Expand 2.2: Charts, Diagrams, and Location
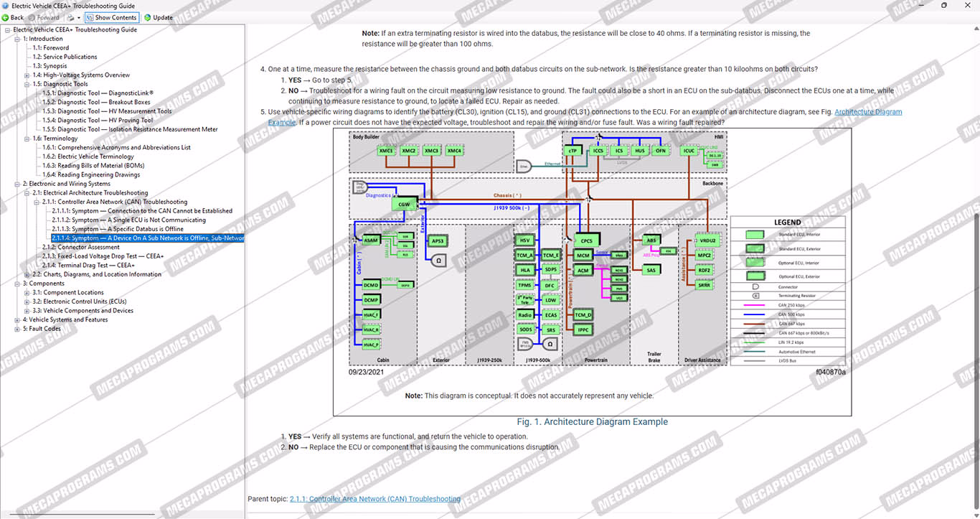Viewport: 980px width, 519px height. [x=27, y=274]
